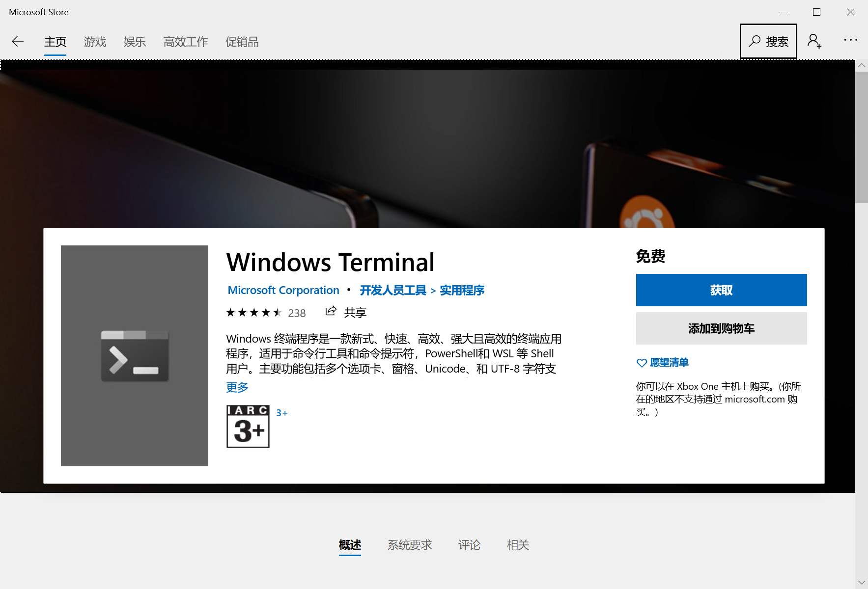Image resolution: width=868 pixels, height=589 pixels.
Task: Click the blue 获取 button
Action: 721,290
